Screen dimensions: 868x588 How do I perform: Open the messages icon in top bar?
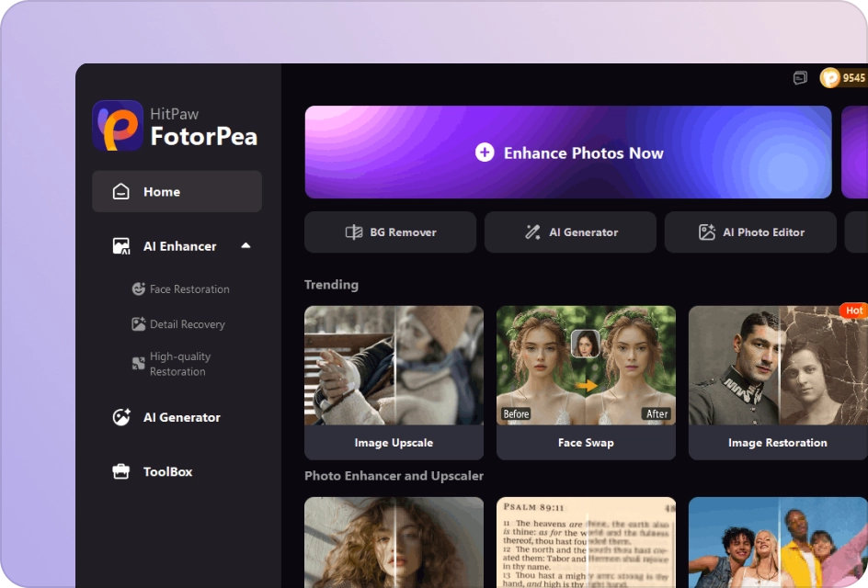tap(800, 78)
